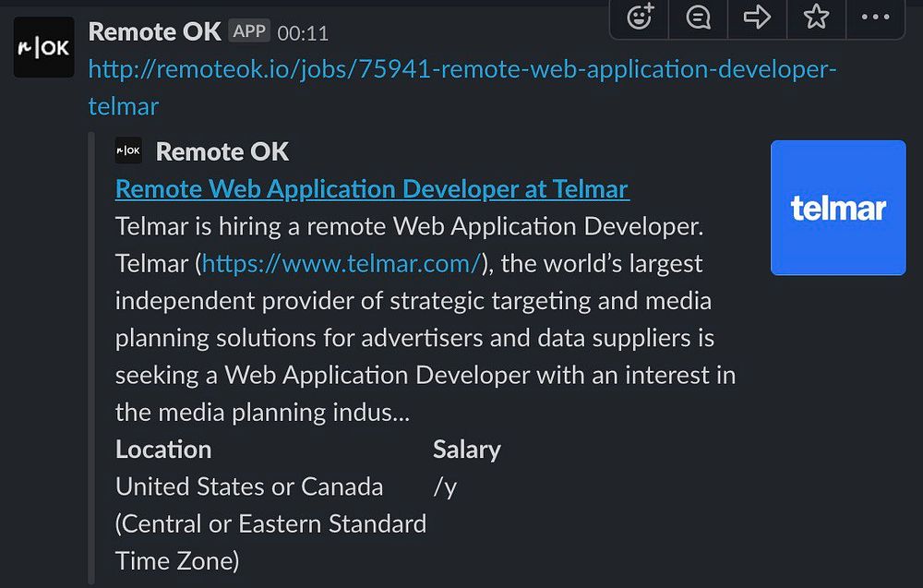Open 'Remote Web Application Developer at Telmar' title
The image size is (923, 588).
click(372, 189)
